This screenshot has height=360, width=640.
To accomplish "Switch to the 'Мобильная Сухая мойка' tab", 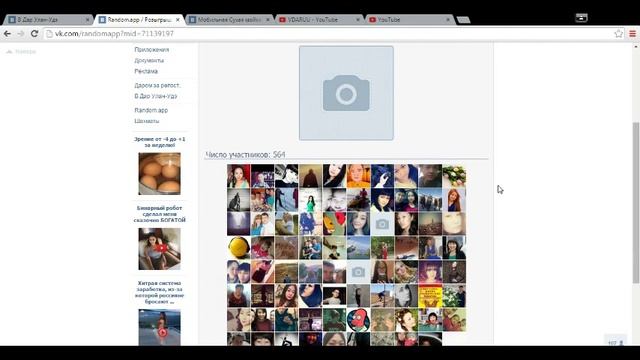I will point(229,20).
